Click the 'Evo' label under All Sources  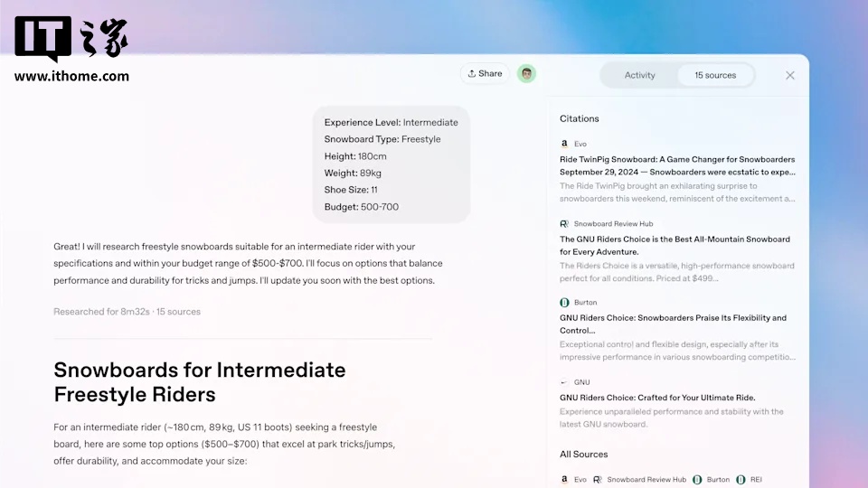pyautogui.click(x=580, y=480)
